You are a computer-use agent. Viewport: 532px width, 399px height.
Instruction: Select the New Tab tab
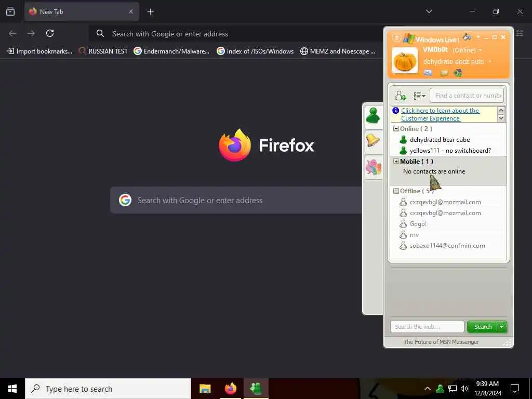tap(82, 11)
